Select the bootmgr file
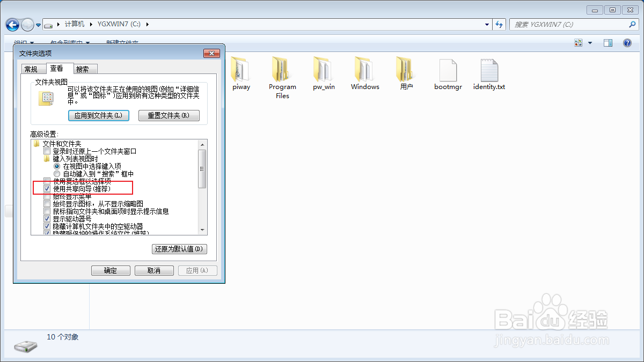Screen dimensions: 644x362 (448, 73)
